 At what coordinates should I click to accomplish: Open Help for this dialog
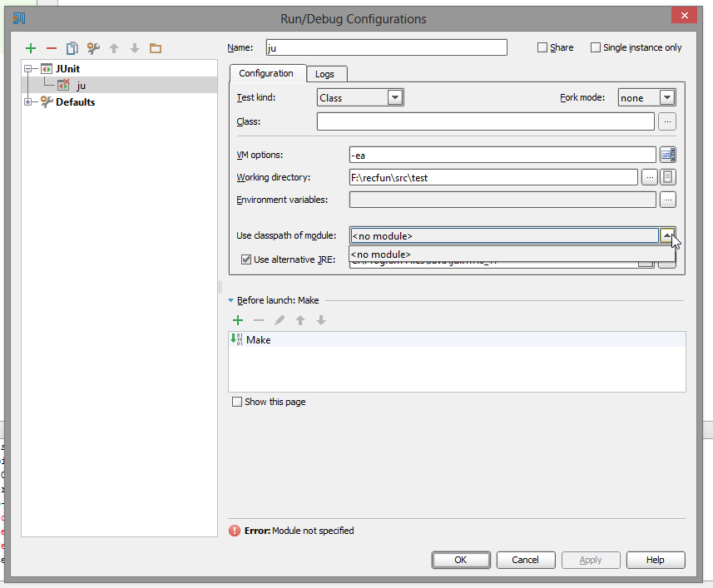pyautogui.click(x=656, y=560)
